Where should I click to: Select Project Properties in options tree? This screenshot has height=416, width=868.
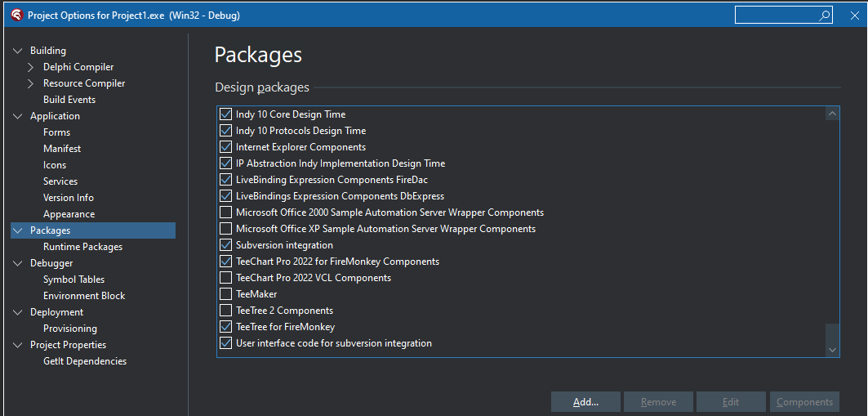click(x=68, y=345)
